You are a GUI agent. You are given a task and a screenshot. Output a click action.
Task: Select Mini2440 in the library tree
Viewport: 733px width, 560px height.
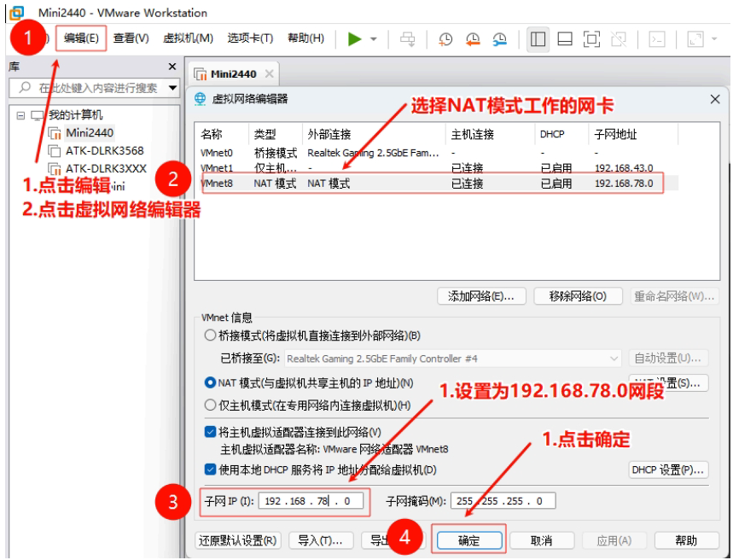90,133
